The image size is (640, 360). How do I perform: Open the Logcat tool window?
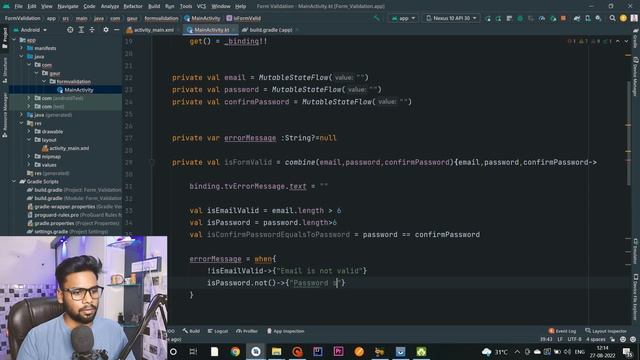pos(218,331)
